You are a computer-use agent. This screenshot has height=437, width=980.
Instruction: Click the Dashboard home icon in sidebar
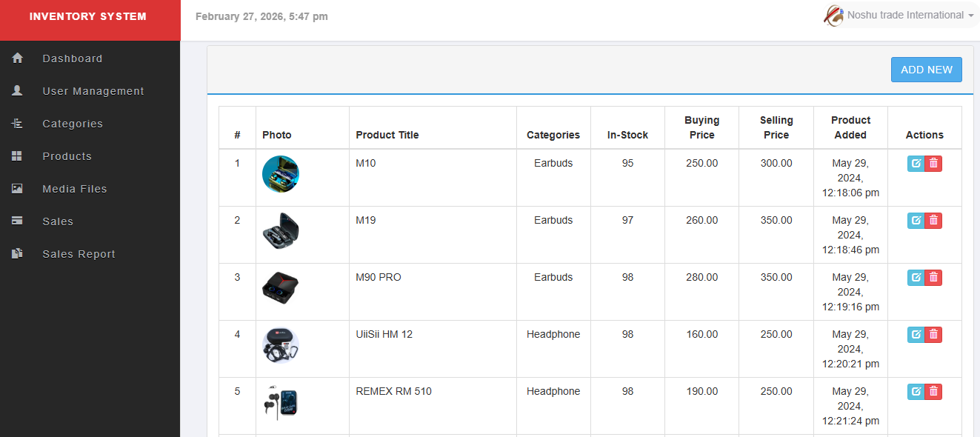[x=17, y=59]
